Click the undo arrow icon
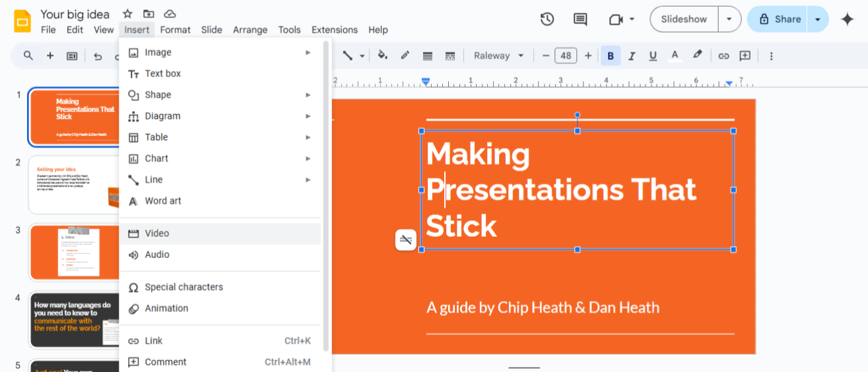Image resolution: width=868 pixels, height=372 pixels. [x=98, y=56]
